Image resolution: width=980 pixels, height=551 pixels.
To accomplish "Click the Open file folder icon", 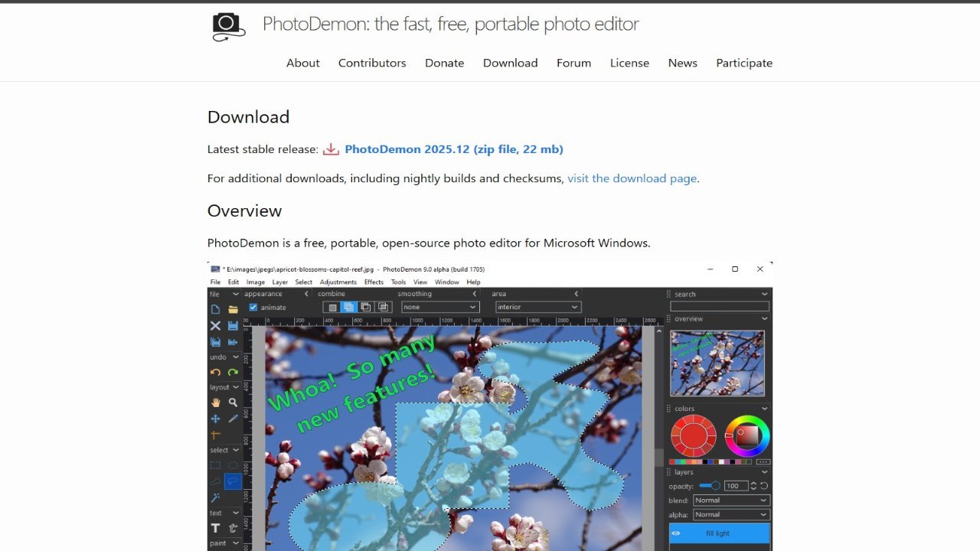I will point(233,309).
